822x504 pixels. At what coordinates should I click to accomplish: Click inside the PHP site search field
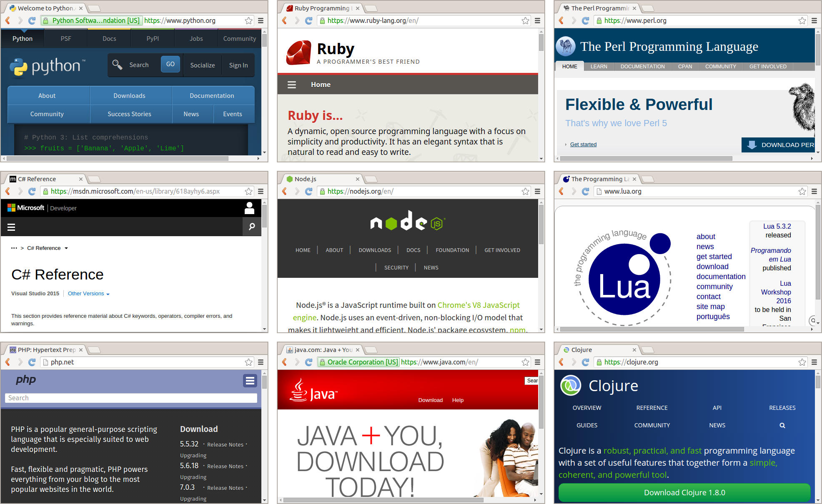pos(130,398)
